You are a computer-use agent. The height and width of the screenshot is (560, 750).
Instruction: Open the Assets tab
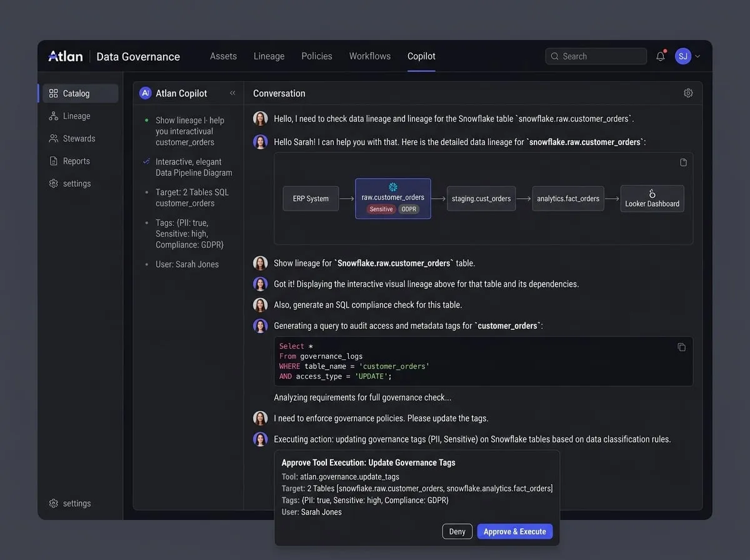pyautogui.click(x=223, y=56)
